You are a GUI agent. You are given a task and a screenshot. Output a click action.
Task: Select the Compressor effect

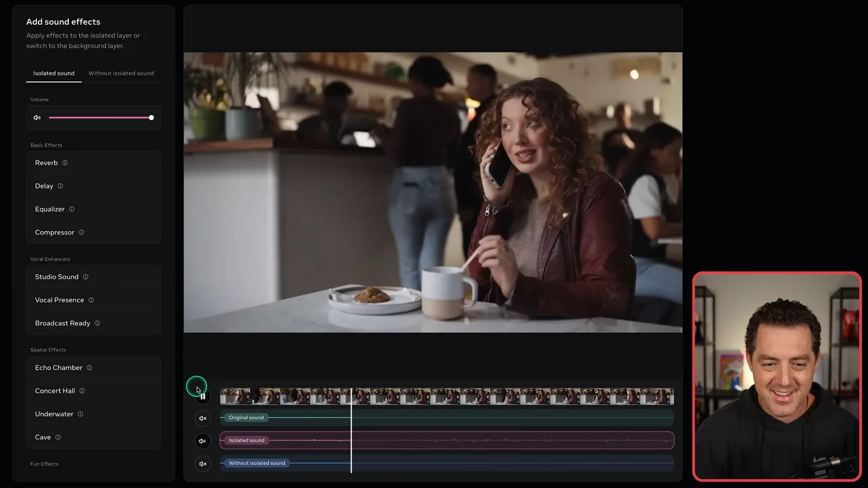coord(93,233)
